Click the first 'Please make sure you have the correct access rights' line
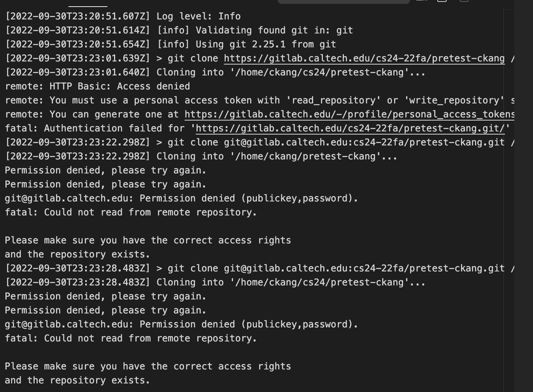This screenshot has height=392, width=533. (x=148, y=240)
